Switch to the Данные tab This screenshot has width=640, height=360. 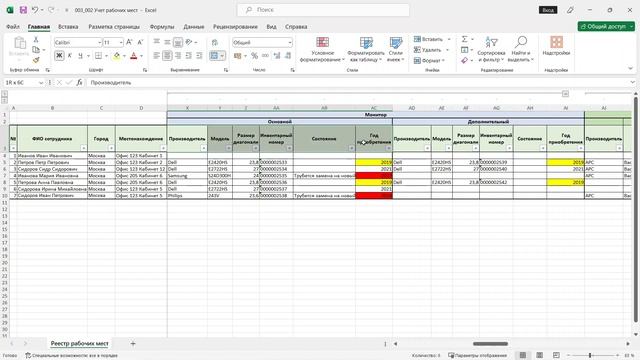193,27
